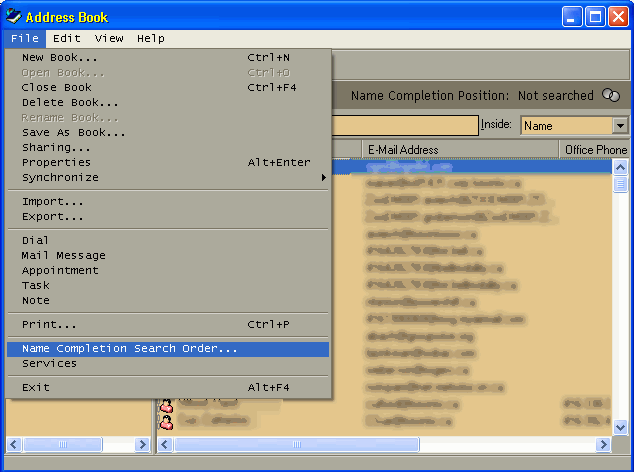
Task: Click the vertical scrollbar up arrow
Action: [621, 167]
